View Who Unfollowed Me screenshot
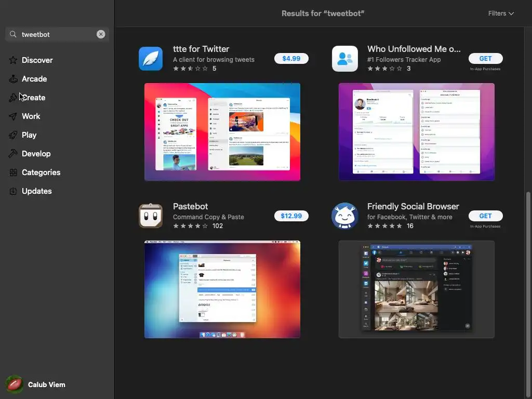Screen dimensions: 532x399 (416, 131)
